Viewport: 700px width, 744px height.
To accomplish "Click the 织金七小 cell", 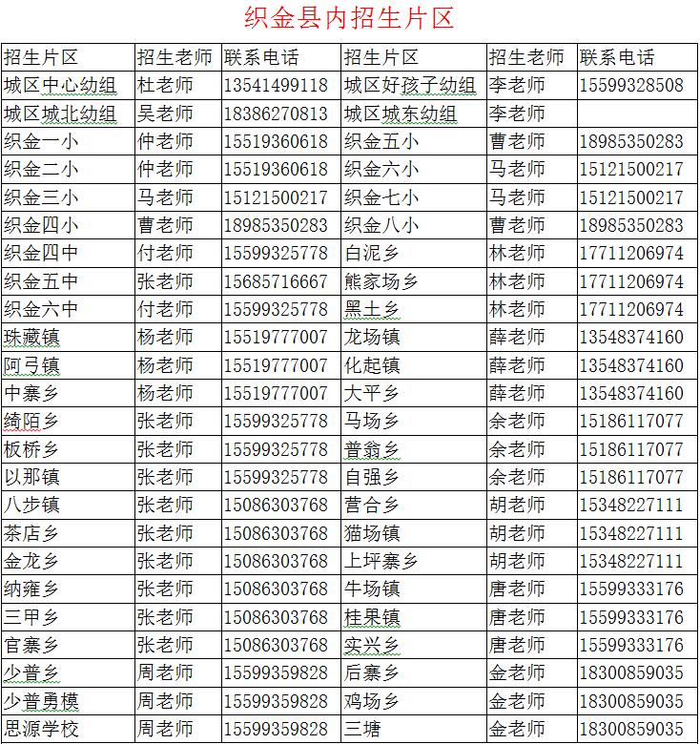I will click(414, 197).
